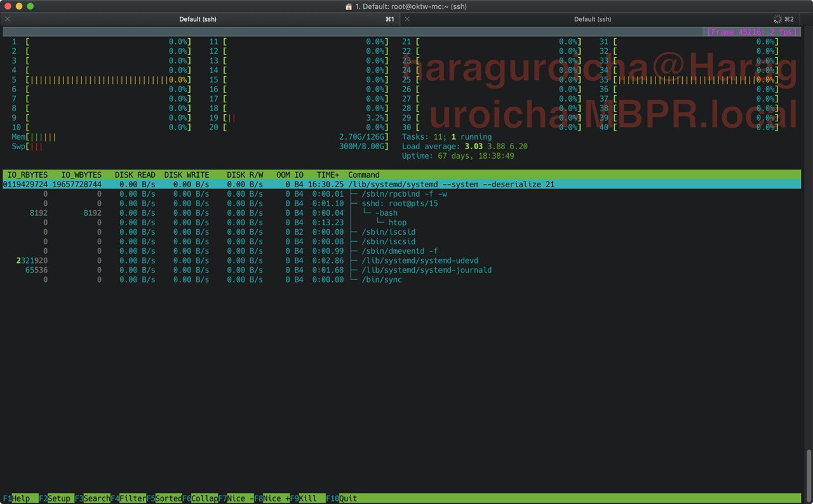
Task: Select the htop process row
Action: point(401,222)
